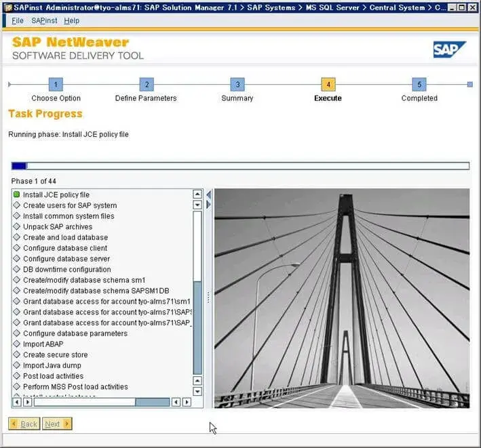Select 'Create/modify database schema sm1' phase
This screenshot has height=448, width=481.
click(x=84, y=280)
